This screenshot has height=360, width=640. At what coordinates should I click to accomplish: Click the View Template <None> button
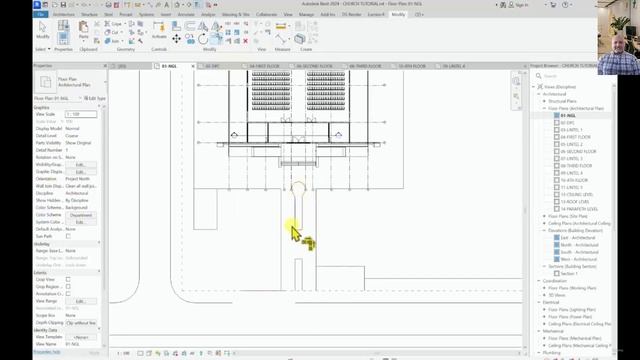pos(80,337)
